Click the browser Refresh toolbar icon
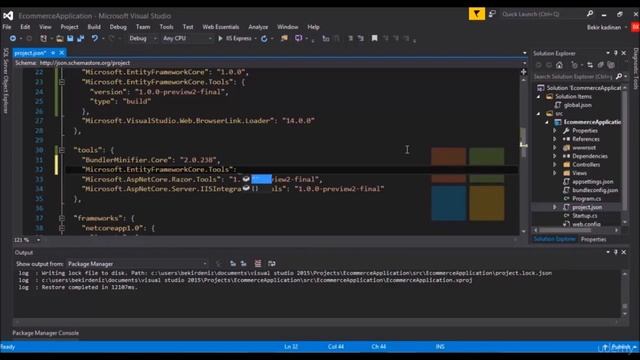The width and height of the screenshot is (640, 360). pos(264,38)
